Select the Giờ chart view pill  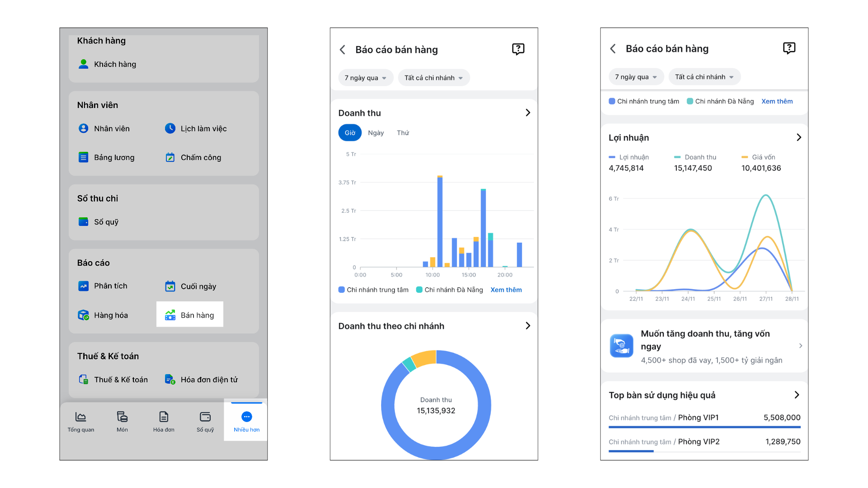click(x=350, y=133)
